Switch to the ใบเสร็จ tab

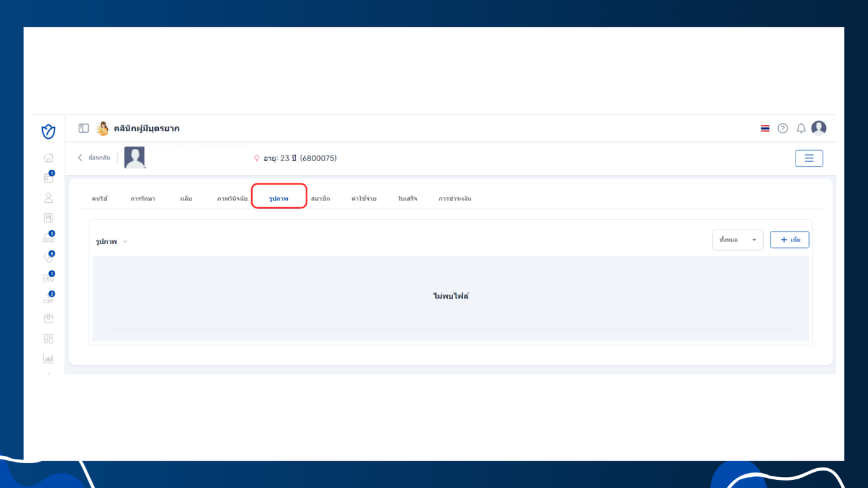pos(408,199)
